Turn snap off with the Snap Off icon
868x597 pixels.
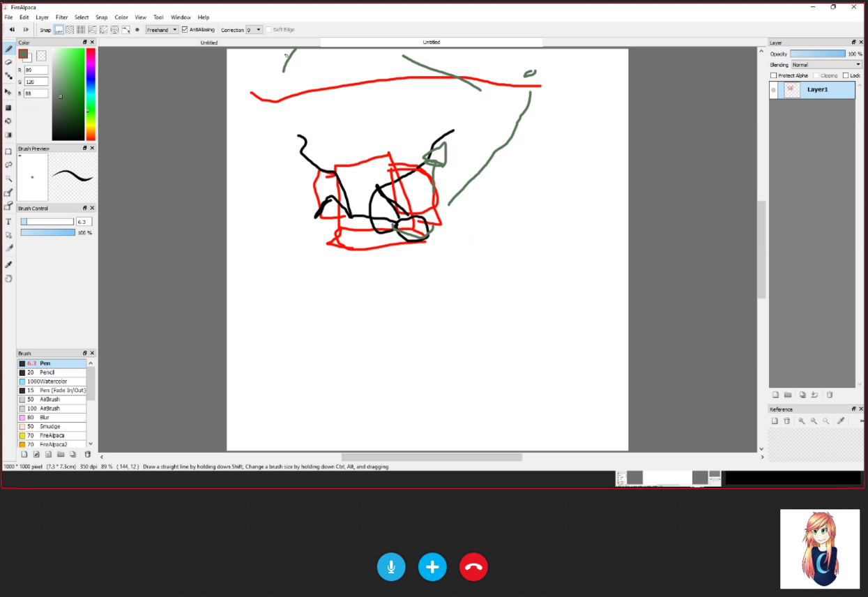pyautogui.click(x=59, y=30)
